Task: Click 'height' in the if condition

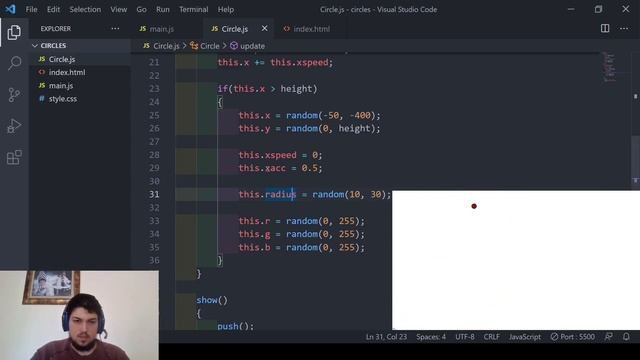Action: (296, 89)
